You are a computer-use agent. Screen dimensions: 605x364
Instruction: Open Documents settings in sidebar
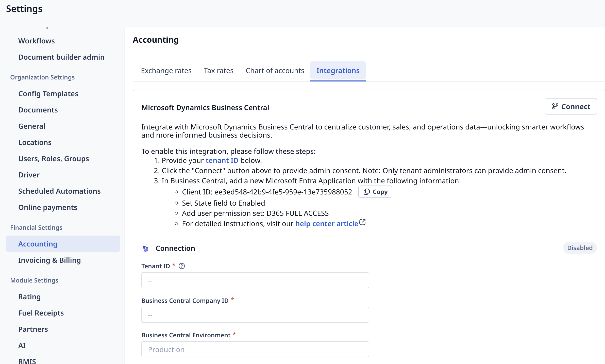click(x=38, y=110)
